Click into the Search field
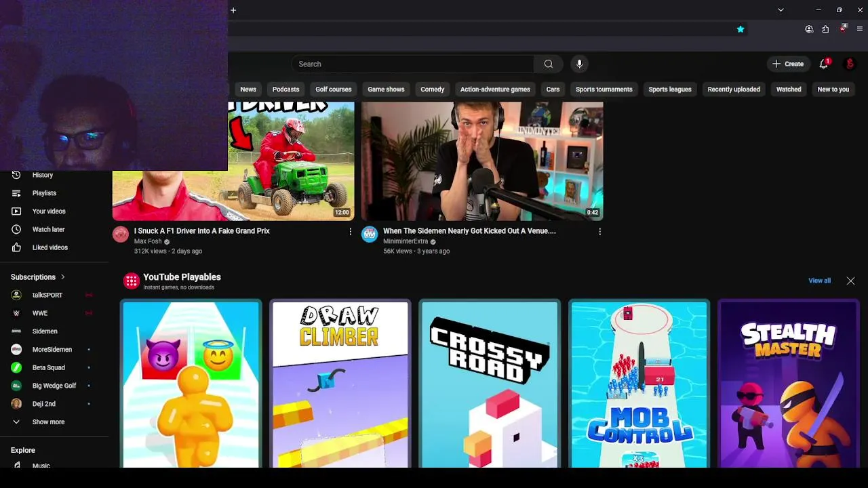This screenshot has width=868, height=488. pos(413,64)
